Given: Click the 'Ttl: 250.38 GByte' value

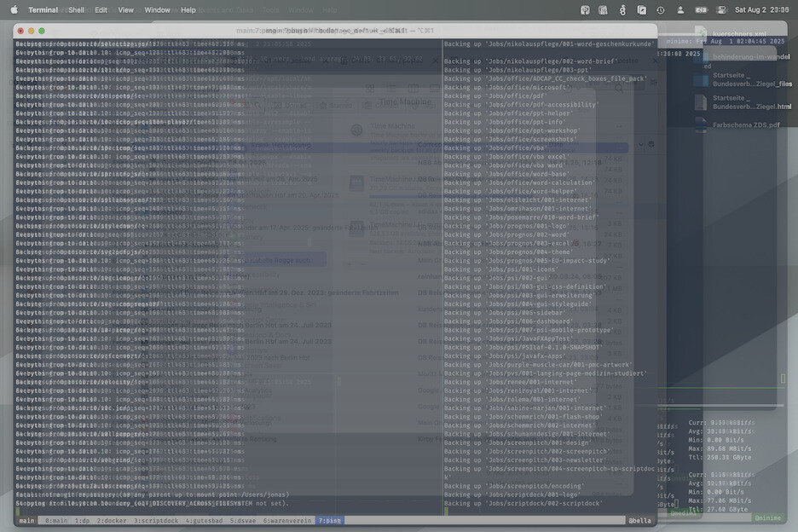Looking at the screenshot, I should [720, 457].
